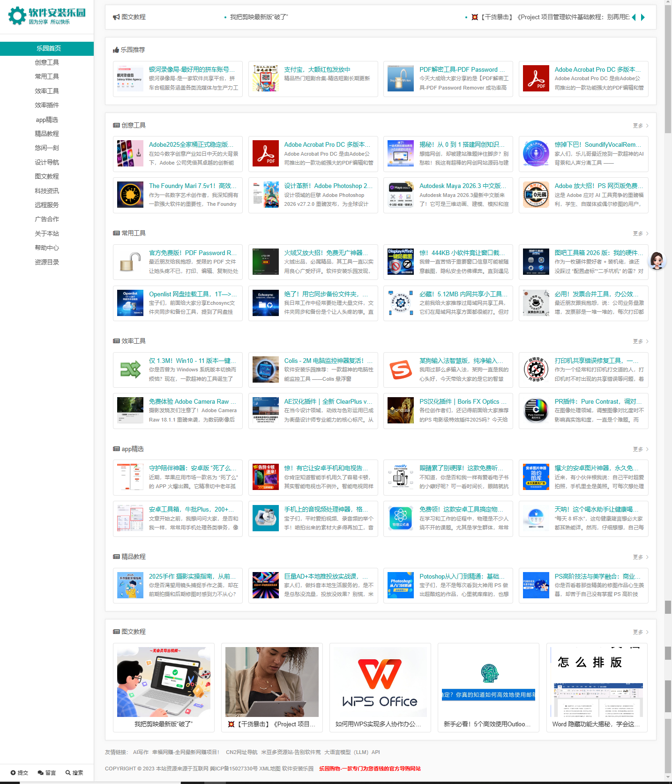Click the 软件安装乐园 gear logo

17,16
